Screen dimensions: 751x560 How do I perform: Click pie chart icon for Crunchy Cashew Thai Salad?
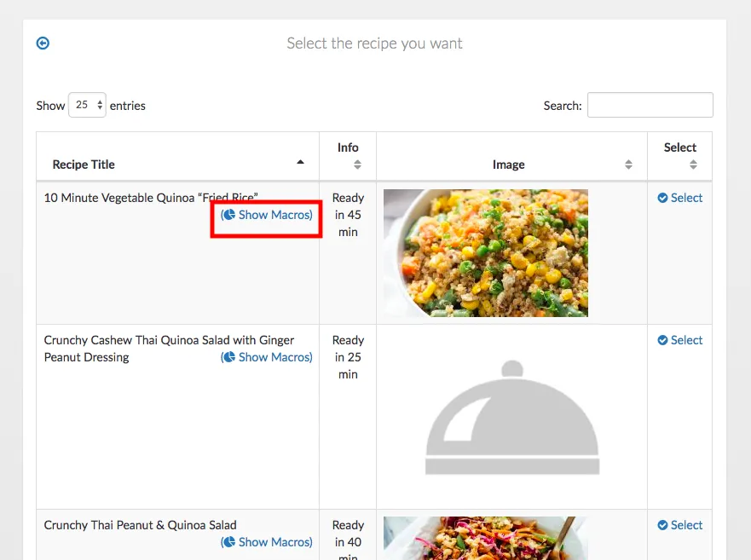coord(229,357)
